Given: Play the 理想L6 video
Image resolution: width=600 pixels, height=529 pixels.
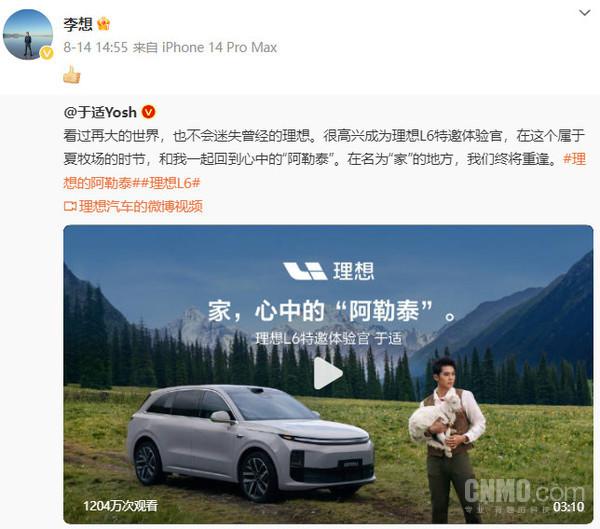Looking at the screenshot, I should point(328,373).
